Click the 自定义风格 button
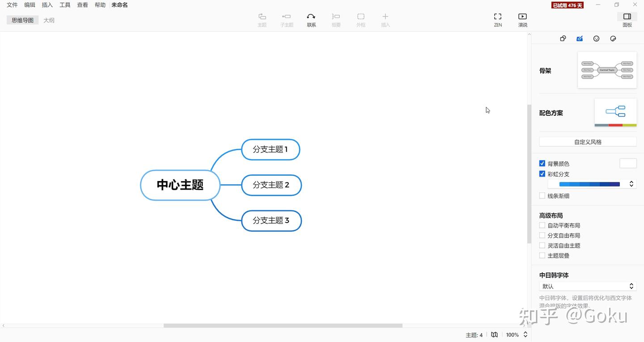 [588, 142]
